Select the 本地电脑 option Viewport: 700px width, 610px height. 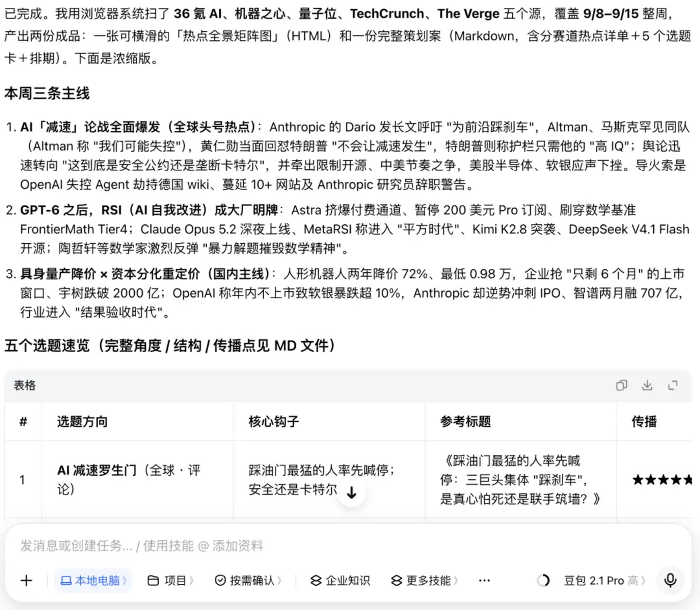click(93, 580)
